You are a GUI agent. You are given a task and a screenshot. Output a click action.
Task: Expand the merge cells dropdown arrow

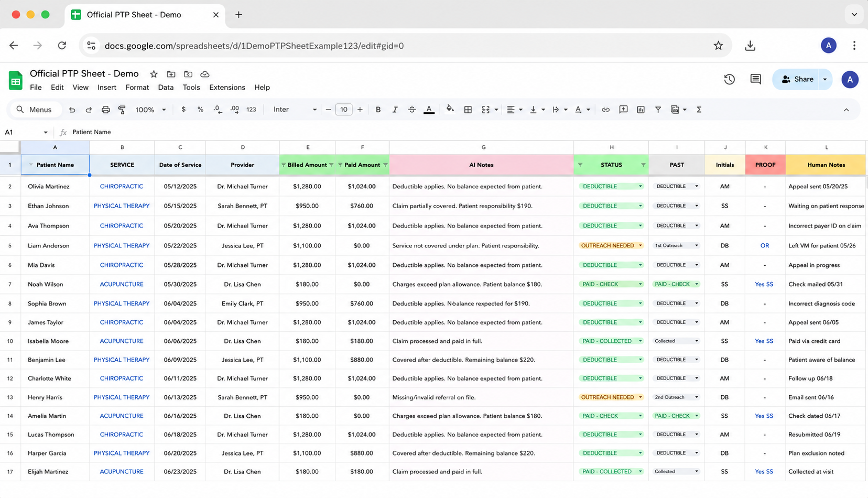click(x=496, y=110)
